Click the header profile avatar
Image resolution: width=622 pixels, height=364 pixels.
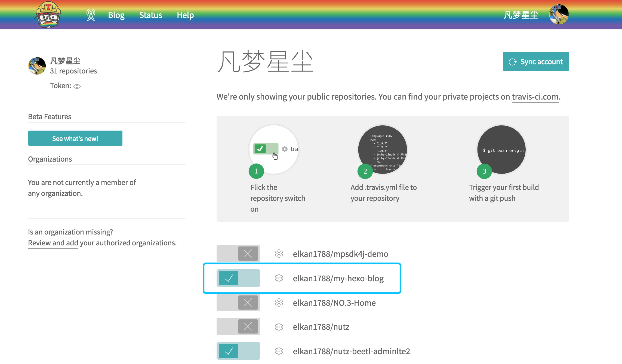pos(559,14)
